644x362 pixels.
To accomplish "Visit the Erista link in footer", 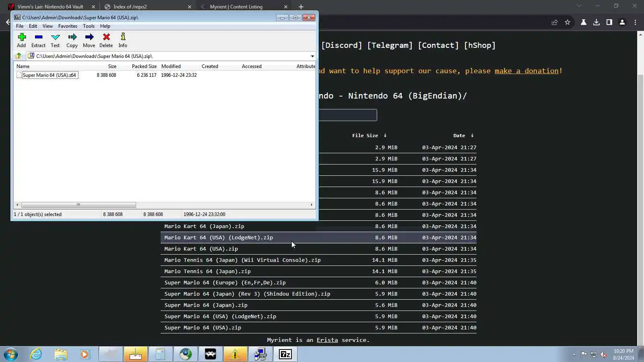I will coord(327,340).
